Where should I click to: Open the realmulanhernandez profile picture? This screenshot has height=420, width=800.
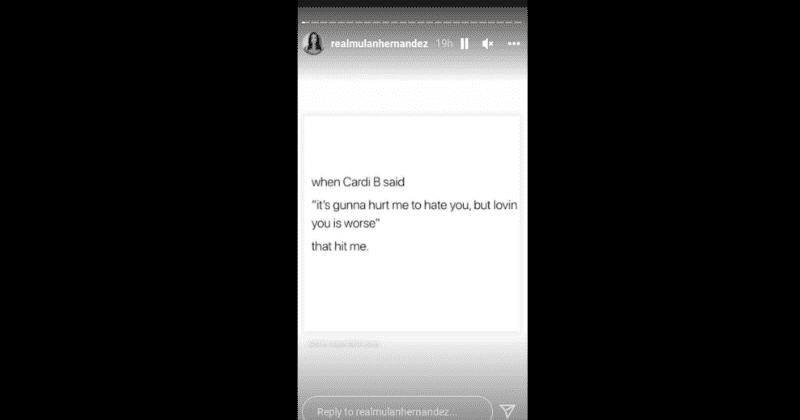[x=313, y=43]
